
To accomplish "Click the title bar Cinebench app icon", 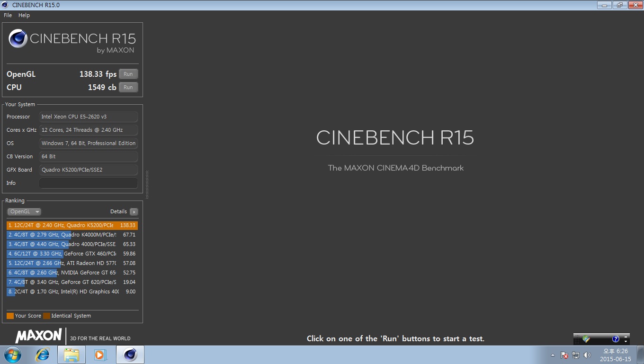I will pyautogui.click(x=5, y=5).
